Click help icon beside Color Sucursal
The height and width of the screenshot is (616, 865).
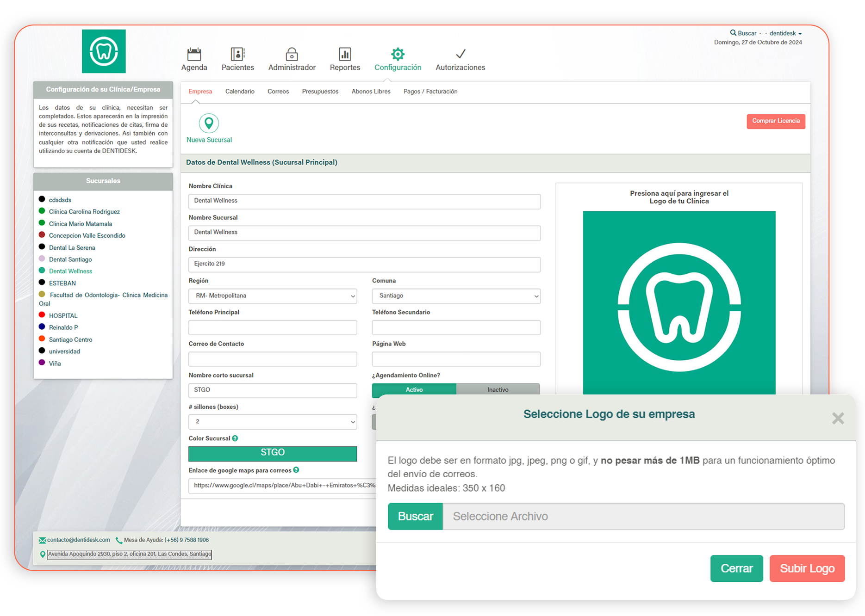(235, 438)
